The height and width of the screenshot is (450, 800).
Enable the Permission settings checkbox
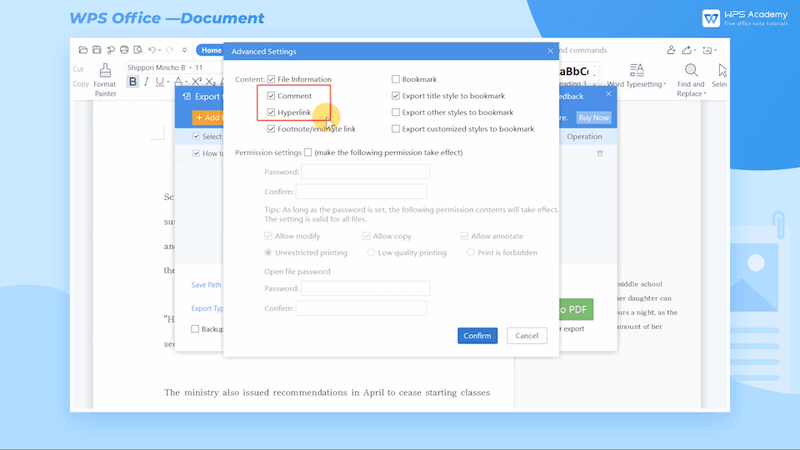pos(308,153)
